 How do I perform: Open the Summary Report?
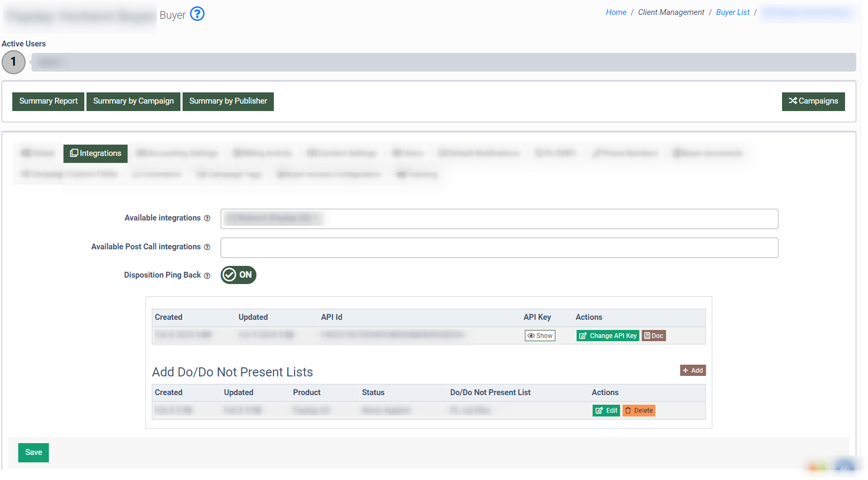[49, 101]
